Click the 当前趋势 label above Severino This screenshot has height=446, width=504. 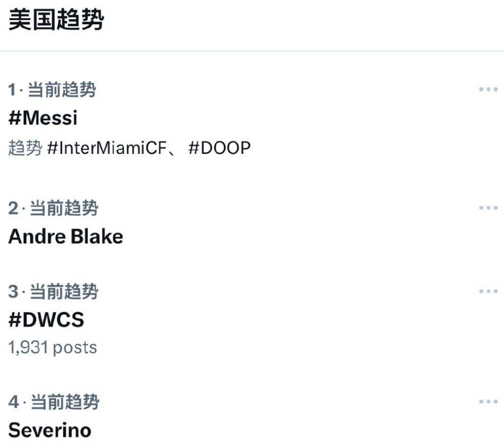pos(65,403)
